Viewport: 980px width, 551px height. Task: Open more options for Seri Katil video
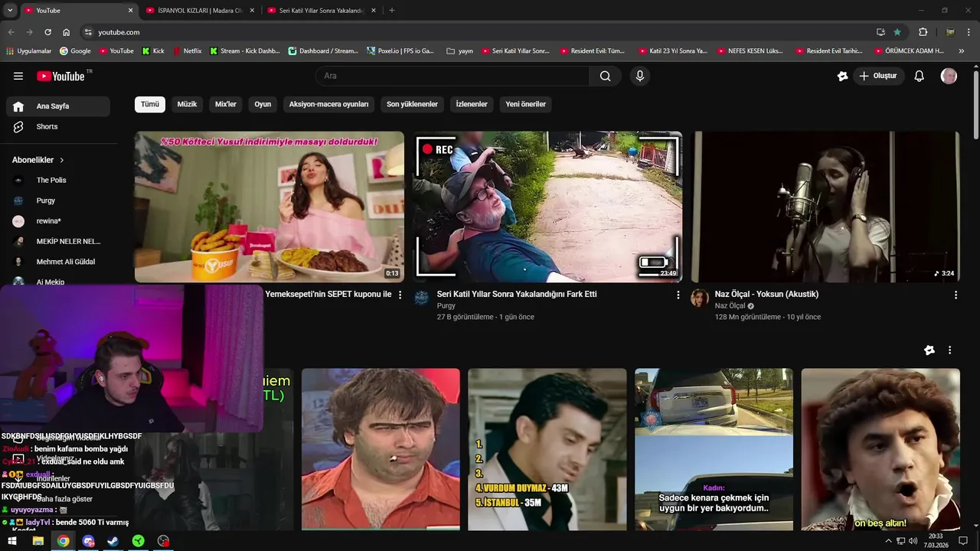(x=678, y=295)
